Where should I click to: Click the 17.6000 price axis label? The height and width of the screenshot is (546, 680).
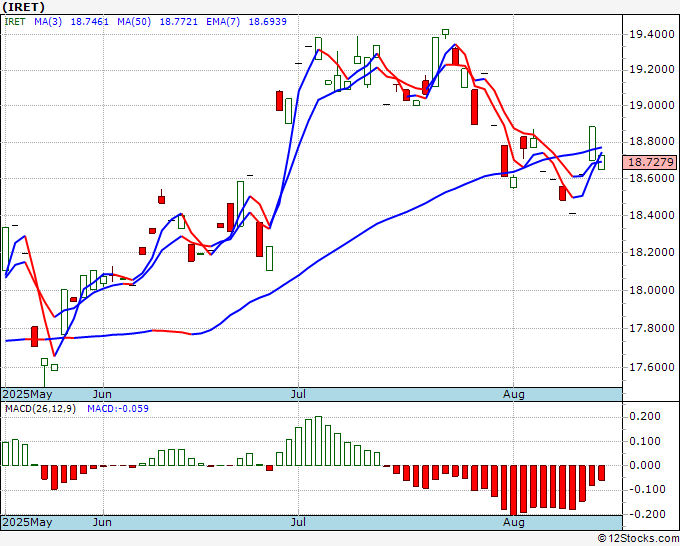[x=652, y=367]
